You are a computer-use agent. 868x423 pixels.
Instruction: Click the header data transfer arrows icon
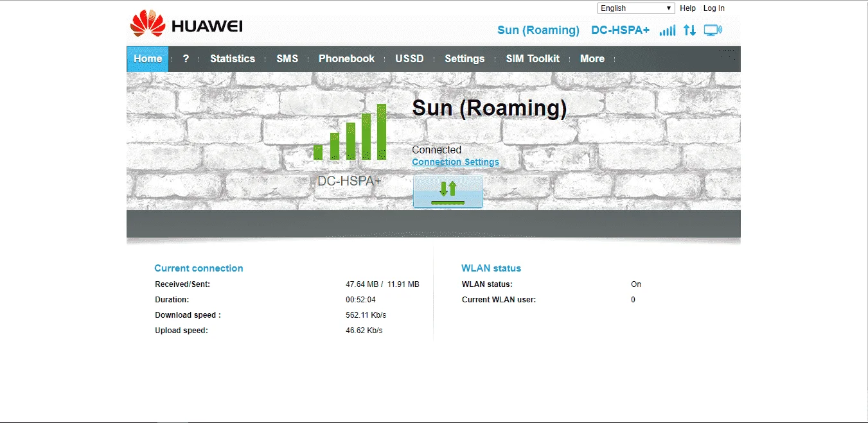[x=689, y=30]
